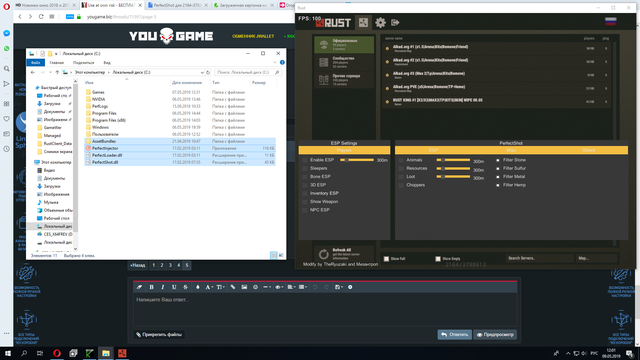Toggle Inventory ESP checkbox
Image resolution: width=640 pixels, height=360 pixels.
pos(305,193)
